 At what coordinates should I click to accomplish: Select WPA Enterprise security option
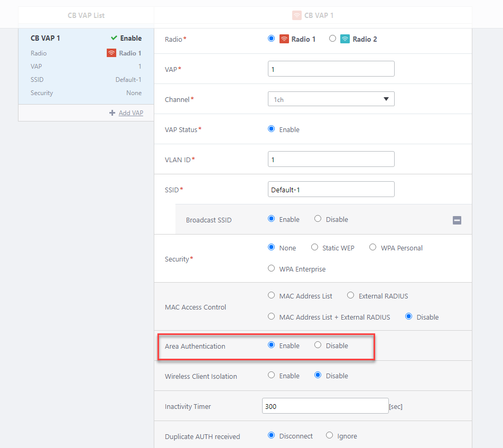(272, 268)
